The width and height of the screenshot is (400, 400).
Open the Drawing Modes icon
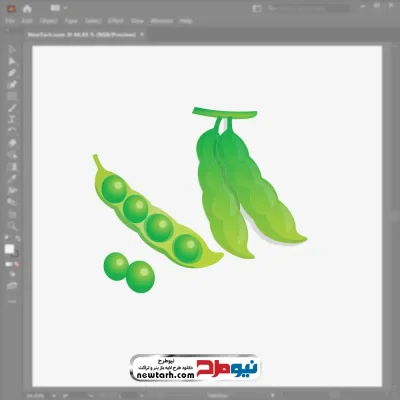12,274
